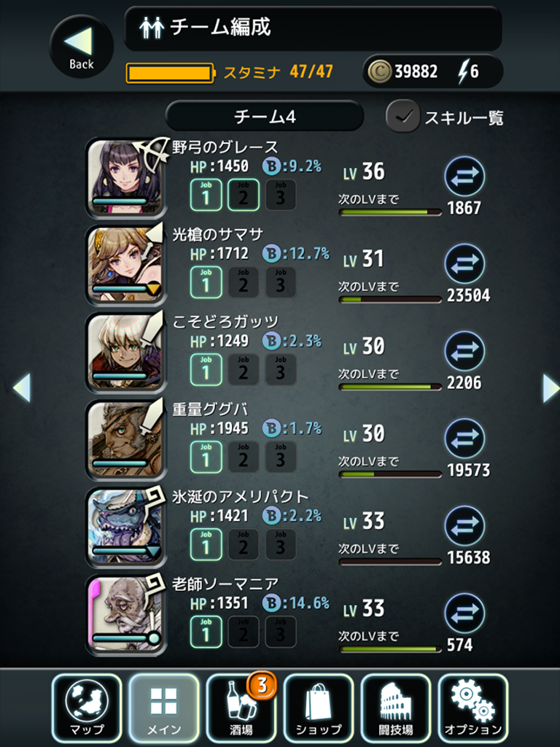Screen dimensions: 560x747
Task: Tap the Back arrow button
Action: point(82,47)
